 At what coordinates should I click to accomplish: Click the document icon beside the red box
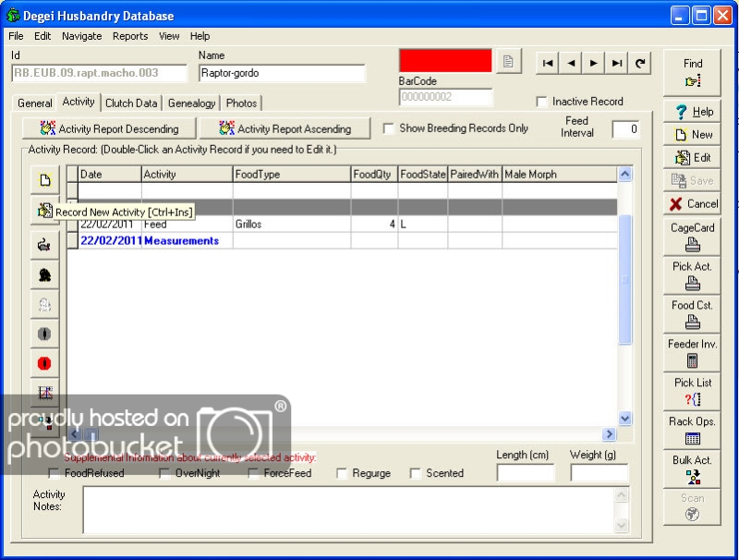[x=508, y=61]
